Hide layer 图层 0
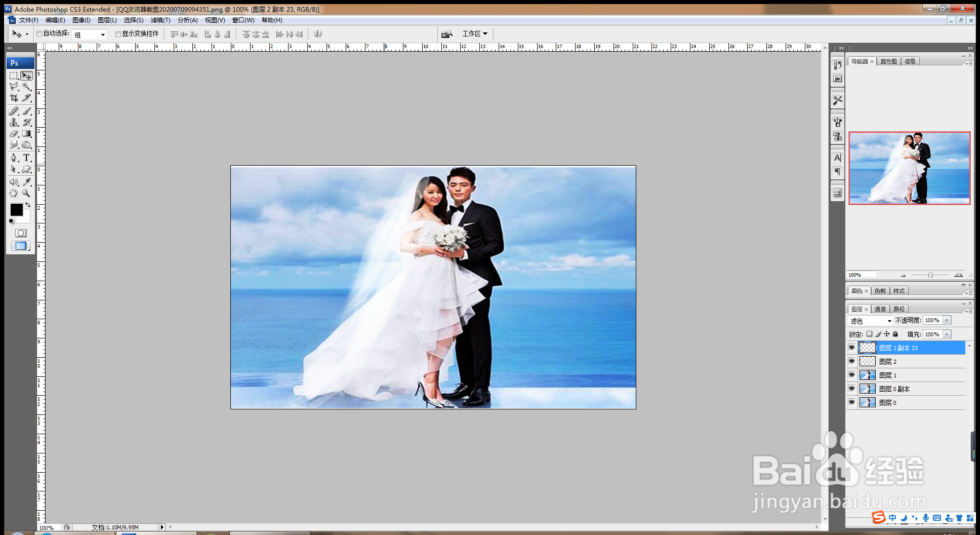This screenshot has height=535, width=980. 851,402
